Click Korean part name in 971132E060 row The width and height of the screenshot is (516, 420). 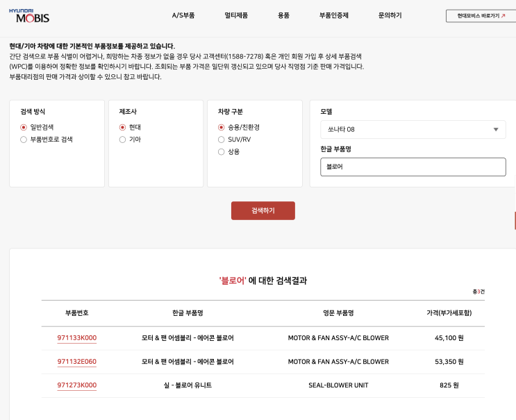click(188, 362)
